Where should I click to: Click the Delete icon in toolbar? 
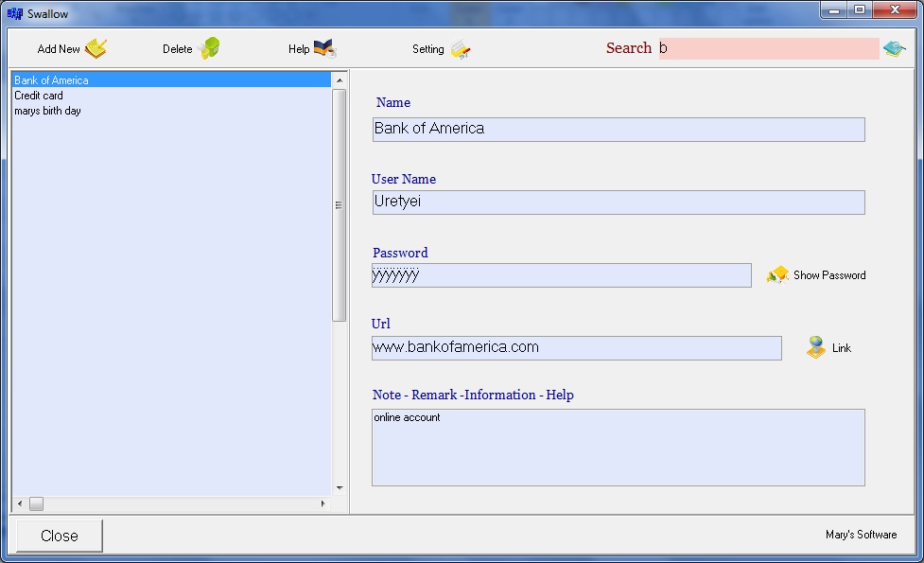click(x=209, y=48)
